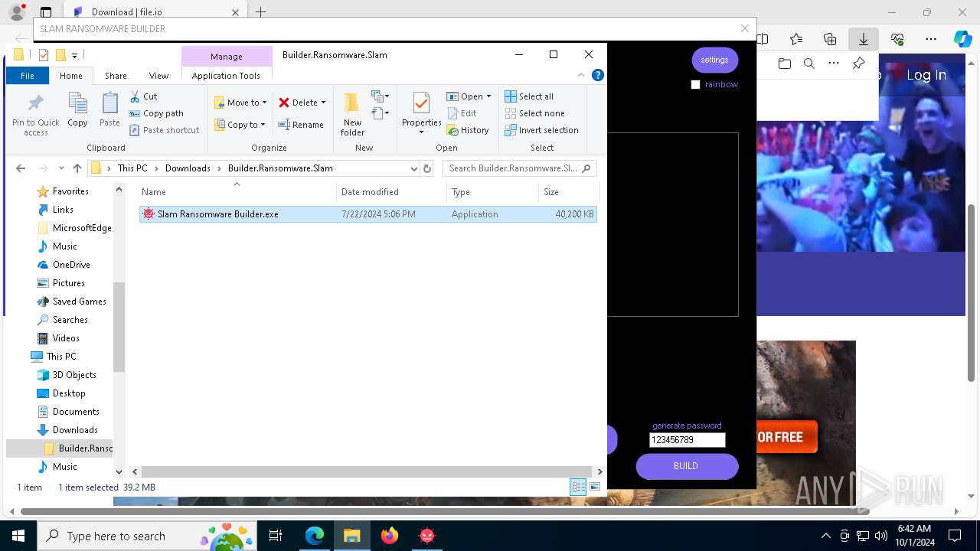This screenshot has height=551, width=980.
Task: Switch to the Home ribbon tab
Action: (x=71, y=76)
